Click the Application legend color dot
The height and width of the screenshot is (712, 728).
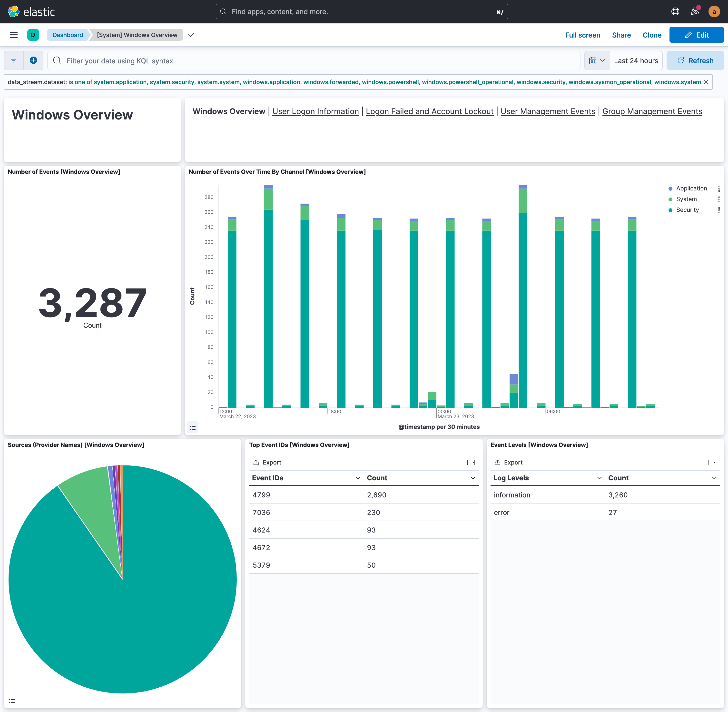point(670,188)
